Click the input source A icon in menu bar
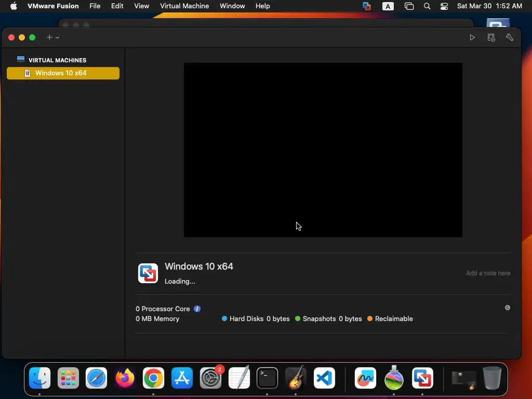The height and width of the screenshot is (399, 532). pos(388,6)
